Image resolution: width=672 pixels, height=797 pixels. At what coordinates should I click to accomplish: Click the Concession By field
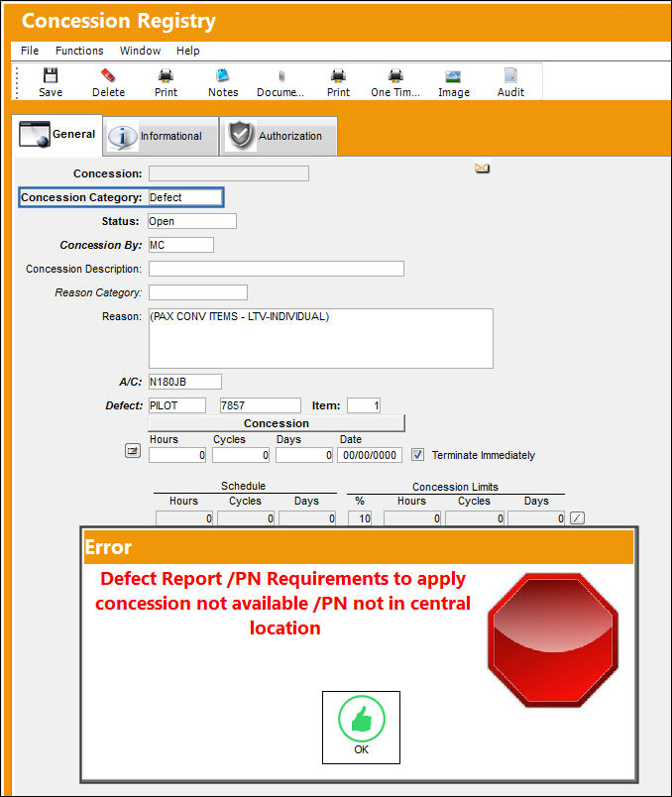pyautogui.click(x=181, y=245)
